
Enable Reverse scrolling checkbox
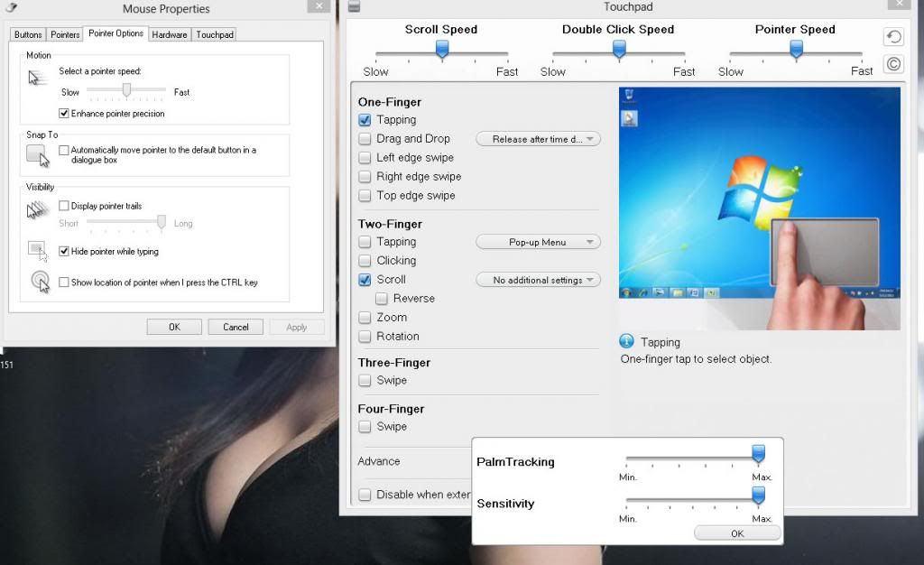[382, 299]
